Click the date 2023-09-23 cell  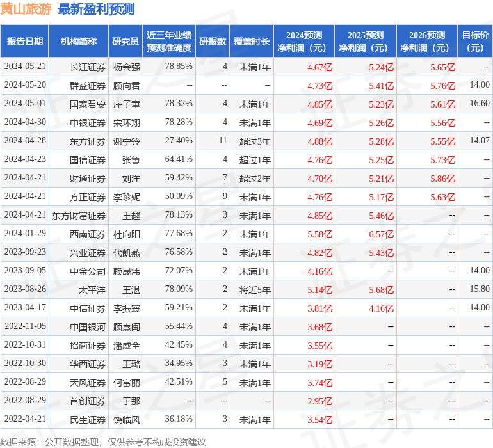click(25, 252)
